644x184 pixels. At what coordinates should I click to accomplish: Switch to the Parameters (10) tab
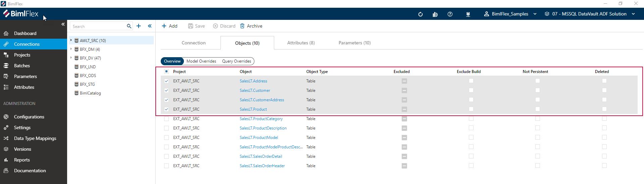pyautogui.click(x=354, y=43)
